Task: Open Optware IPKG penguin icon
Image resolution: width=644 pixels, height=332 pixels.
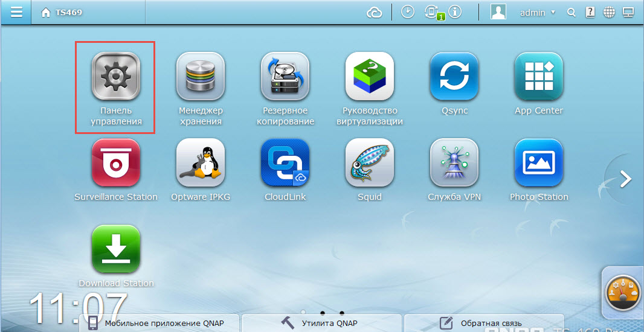Action: tap(201, 162)
